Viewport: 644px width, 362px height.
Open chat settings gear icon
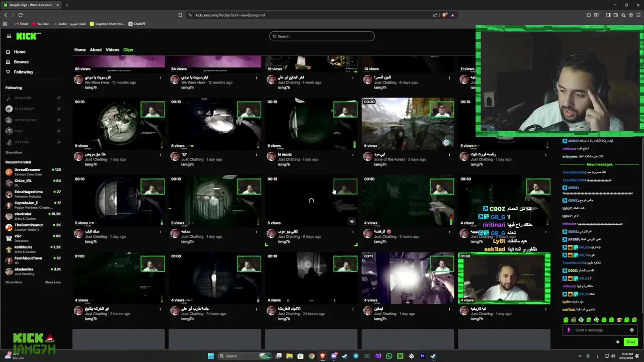618,342
